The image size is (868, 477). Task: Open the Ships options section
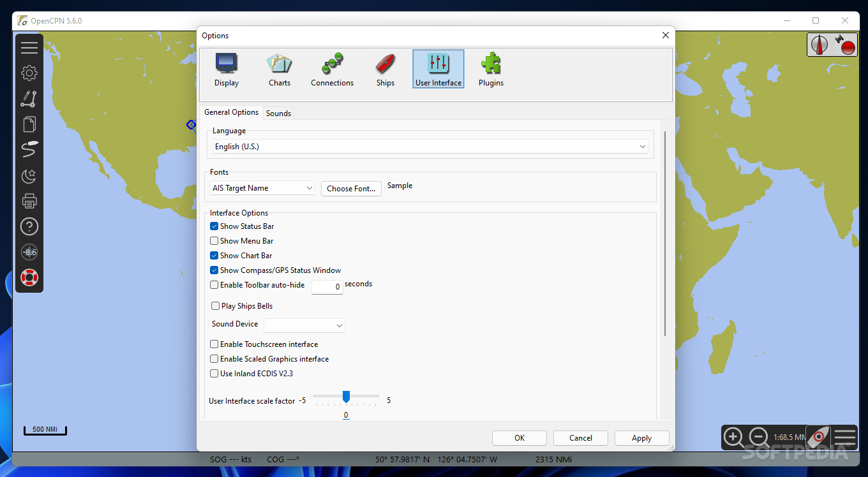385,70
